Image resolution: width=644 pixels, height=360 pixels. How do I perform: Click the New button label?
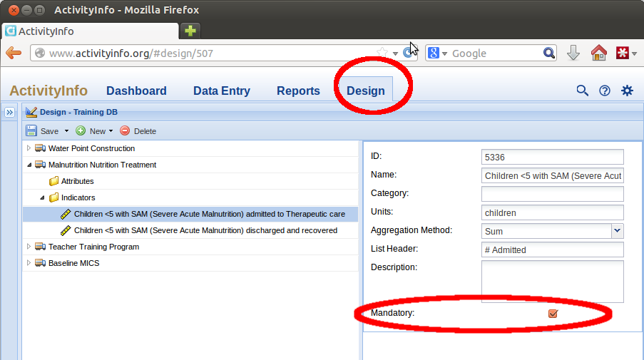pyautogui.click(x=98, y=131)
